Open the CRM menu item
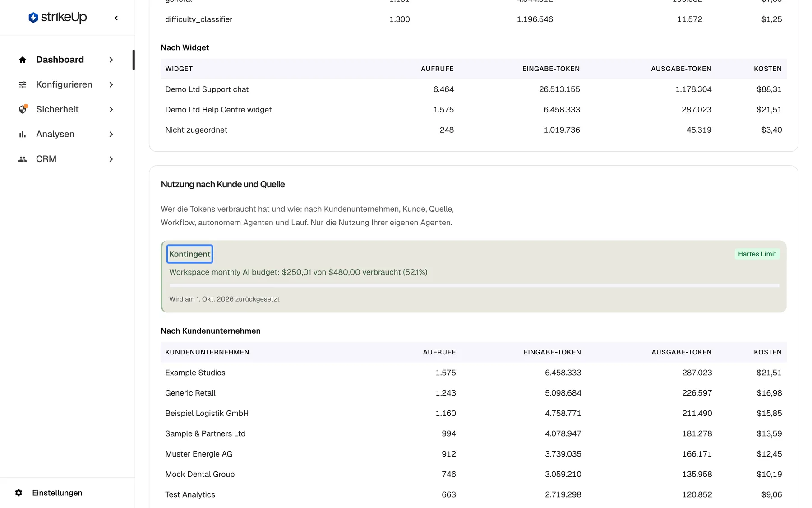 67,159
